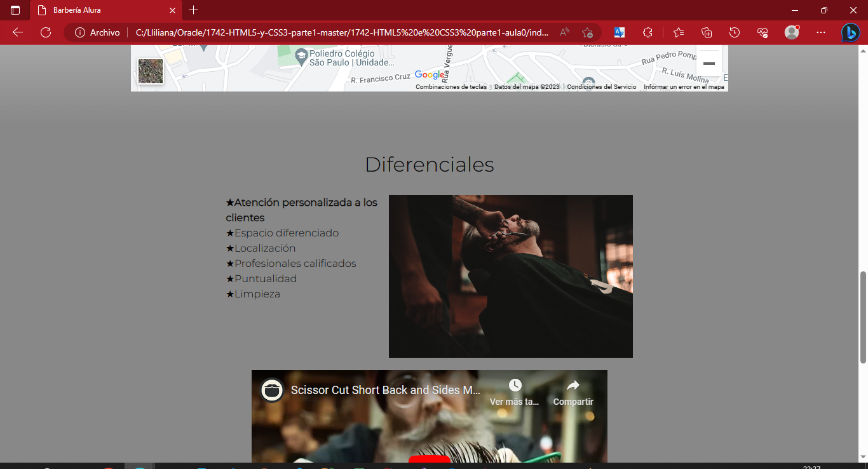This screenshot has width=868, height=469.
Task: Refresh the current page
Action: coord(46,32)
